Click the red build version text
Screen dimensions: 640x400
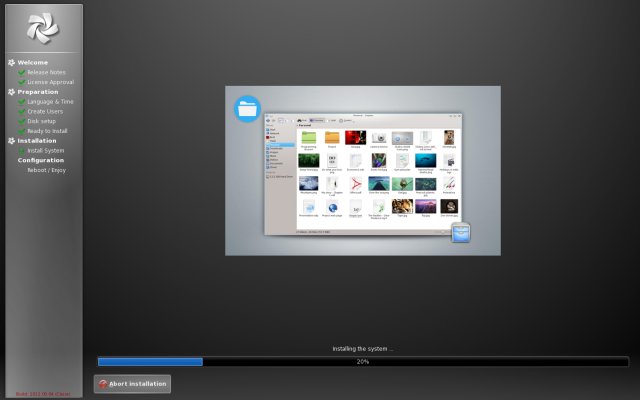tap(42, 394)
